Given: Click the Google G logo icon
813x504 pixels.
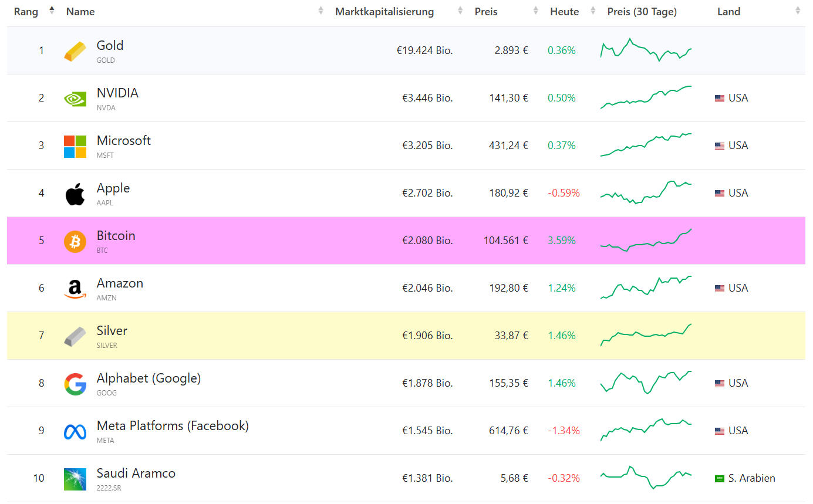Looking at the screenshot, I should point(75,384).
